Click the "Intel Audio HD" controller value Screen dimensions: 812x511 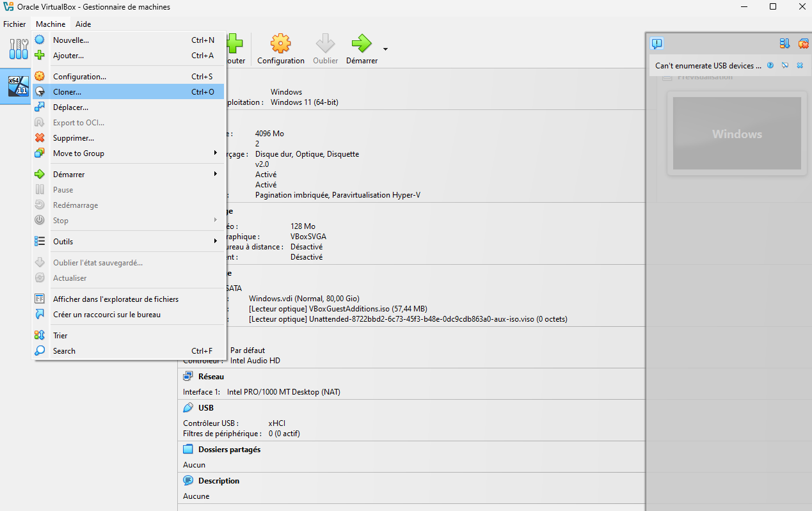255,361
